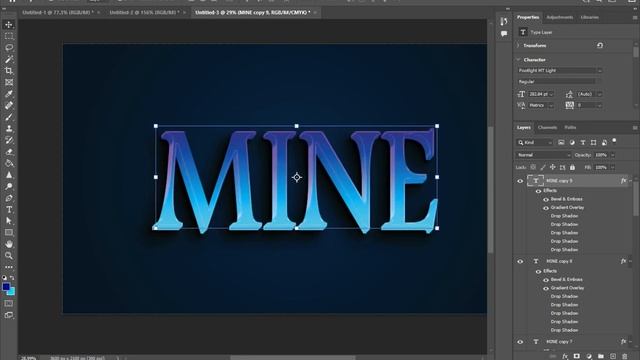
Task: Select the Rectangle shape tool
Action: (x=9, y=233)
